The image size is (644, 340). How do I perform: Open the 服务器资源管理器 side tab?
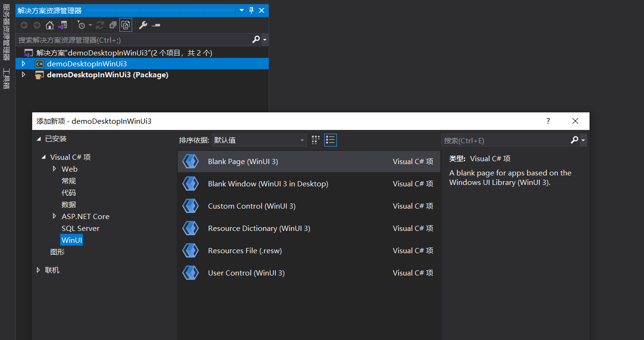(x=7, y=32)
